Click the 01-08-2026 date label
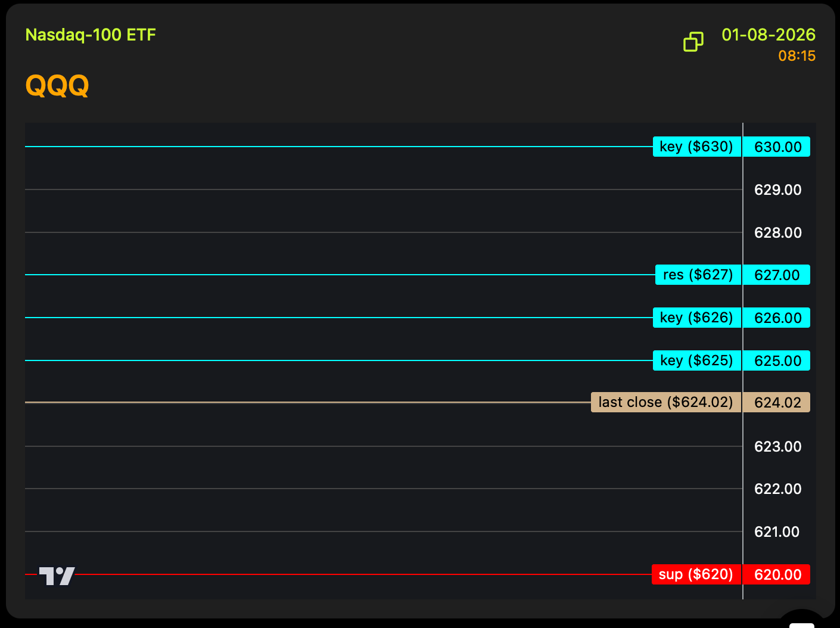The image size is (840, 628). click(768, 35)
